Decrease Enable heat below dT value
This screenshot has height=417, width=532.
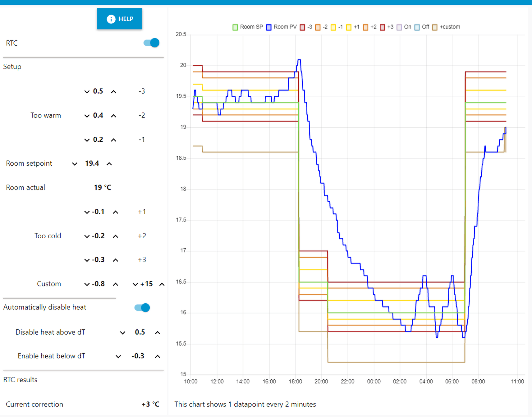[118, 356]
